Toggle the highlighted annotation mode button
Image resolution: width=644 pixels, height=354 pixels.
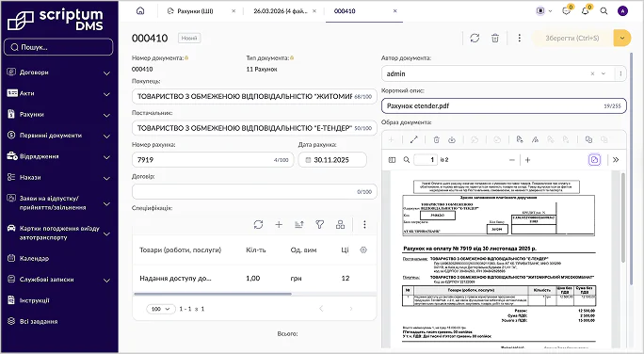coord(595,160)
